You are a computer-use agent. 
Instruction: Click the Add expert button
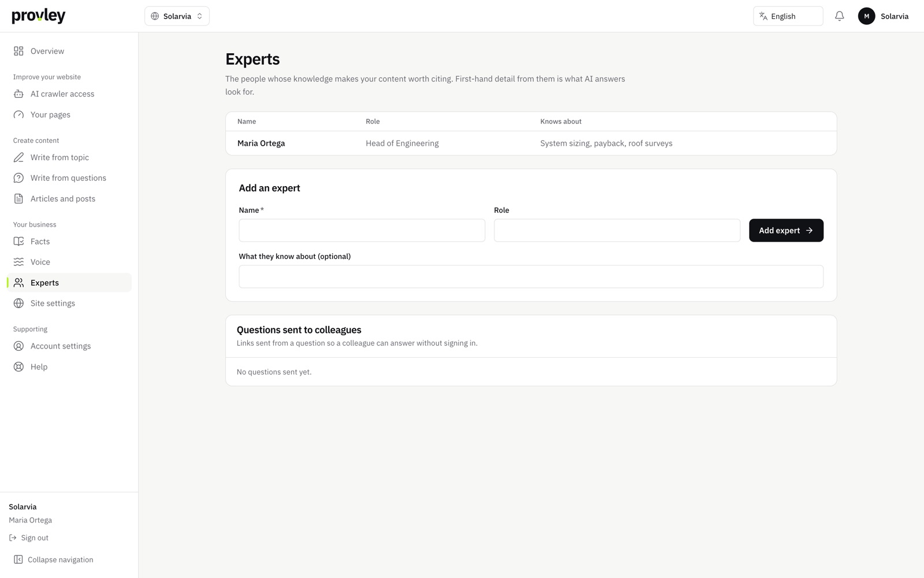pos(786,230)
